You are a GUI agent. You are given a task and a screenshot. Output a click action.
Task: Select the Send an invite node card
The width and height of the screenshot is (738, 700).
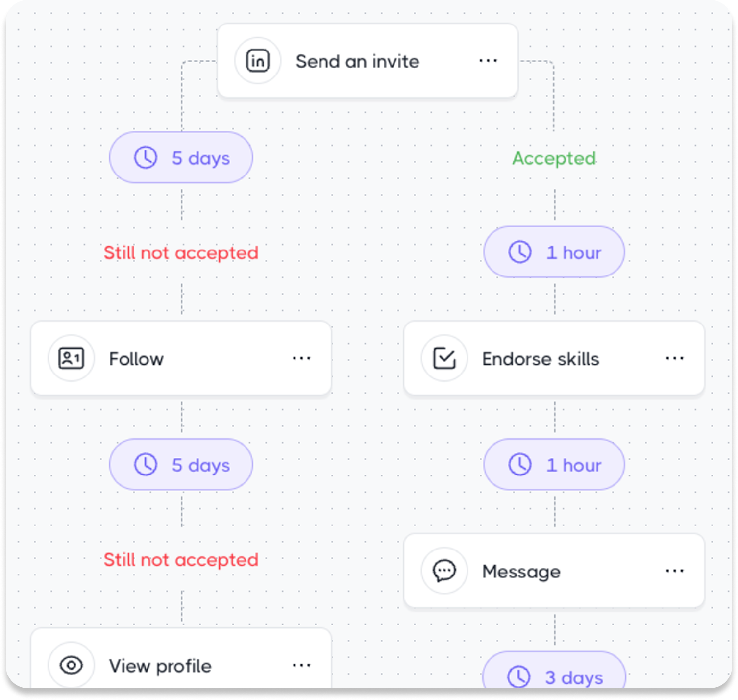[x=368, y=60]
